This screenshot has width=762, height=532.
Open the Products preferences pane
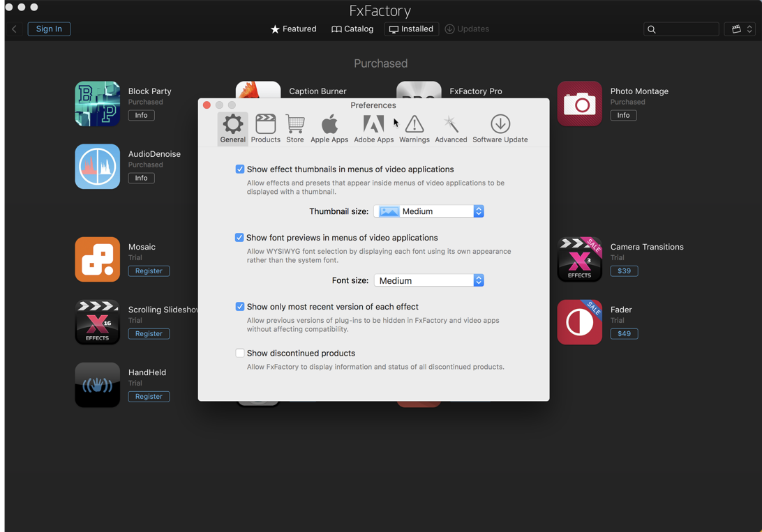click(265, 129)
